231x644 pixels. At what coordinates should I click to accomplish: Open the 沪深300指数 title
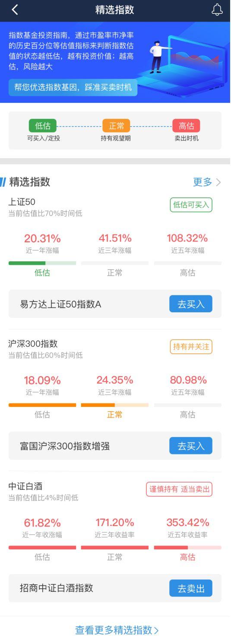33,343
